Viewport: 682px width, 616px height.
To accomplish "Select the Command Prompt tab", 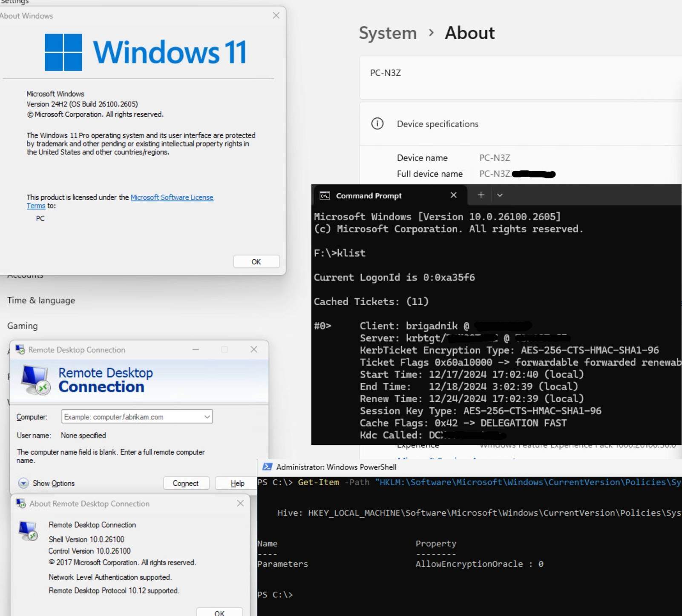I will (x=389, y=195).
